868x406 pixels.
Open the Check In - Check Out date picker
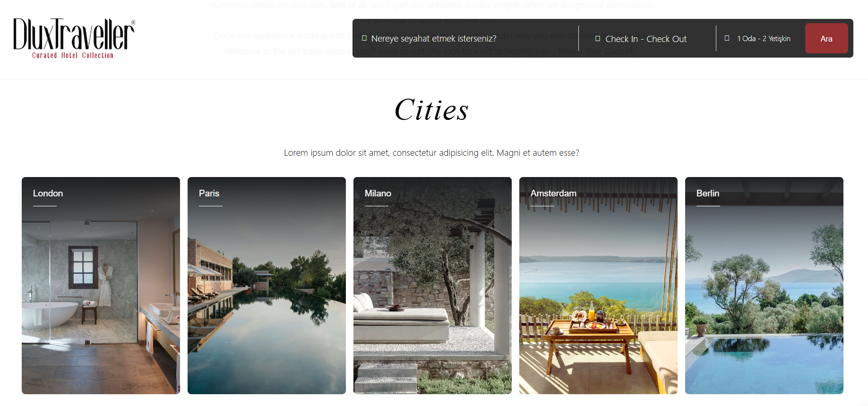click(x=645, y=39)
